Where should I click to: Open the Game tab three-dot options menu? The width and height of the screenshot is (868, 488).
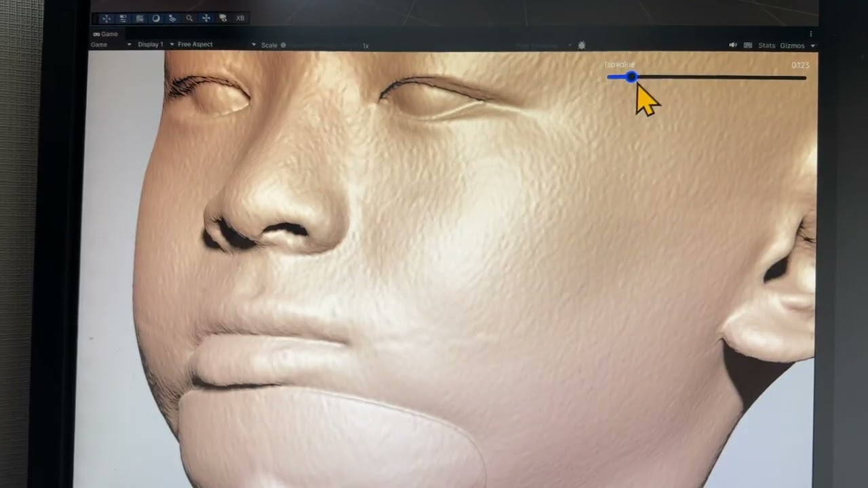click(811, 34)
